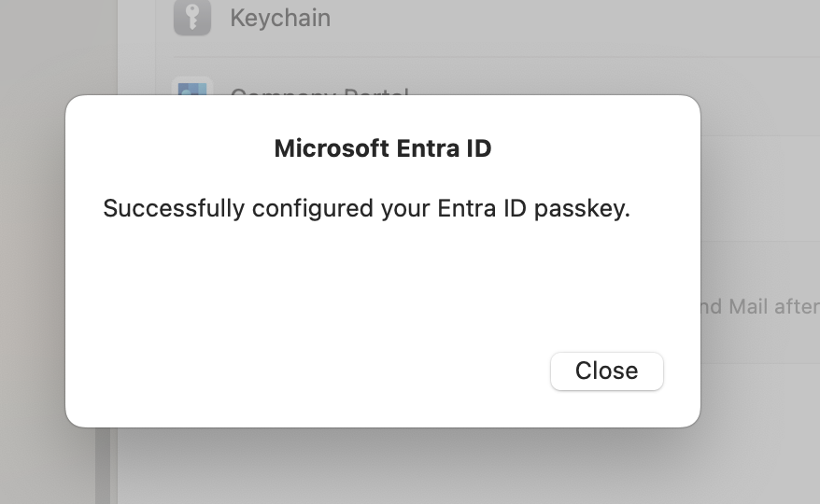Click the word 'Microsoft' in dialog heading
This screenshot has height=504, width=820.
332,148
